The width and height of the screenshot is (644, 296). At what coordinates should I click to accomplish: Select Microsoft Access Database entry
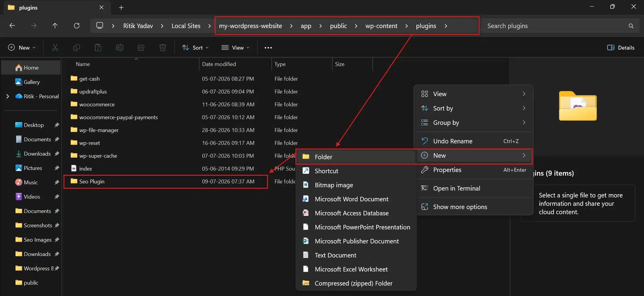click(x=356, y=213)
